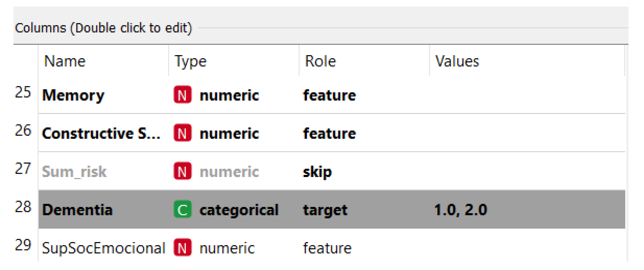Click numeric type icon for Sum_risk row
This screenshot has width=644, height=270.
pos(182,171)
